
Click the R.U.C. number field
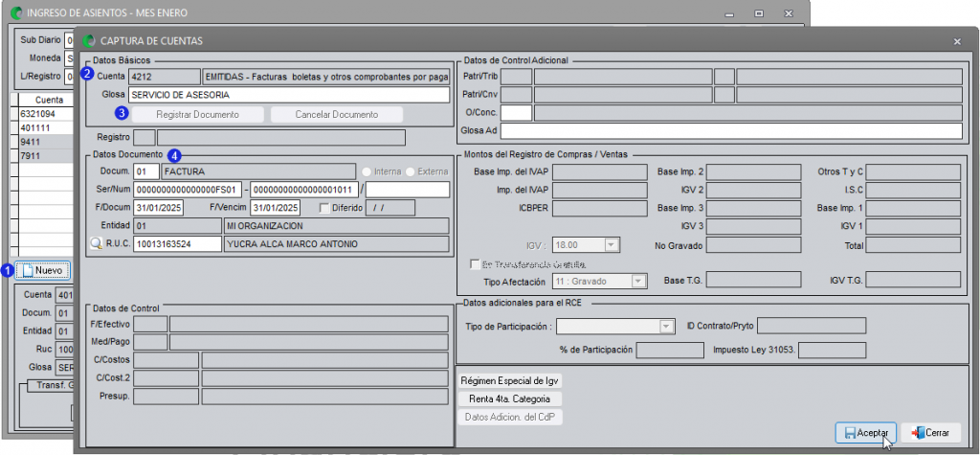(177, 244)
